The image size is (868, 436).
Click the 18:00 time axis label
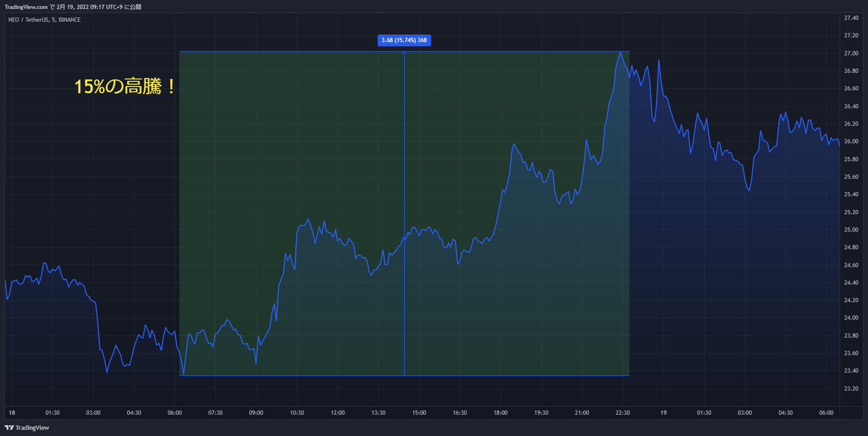[500, 413]
